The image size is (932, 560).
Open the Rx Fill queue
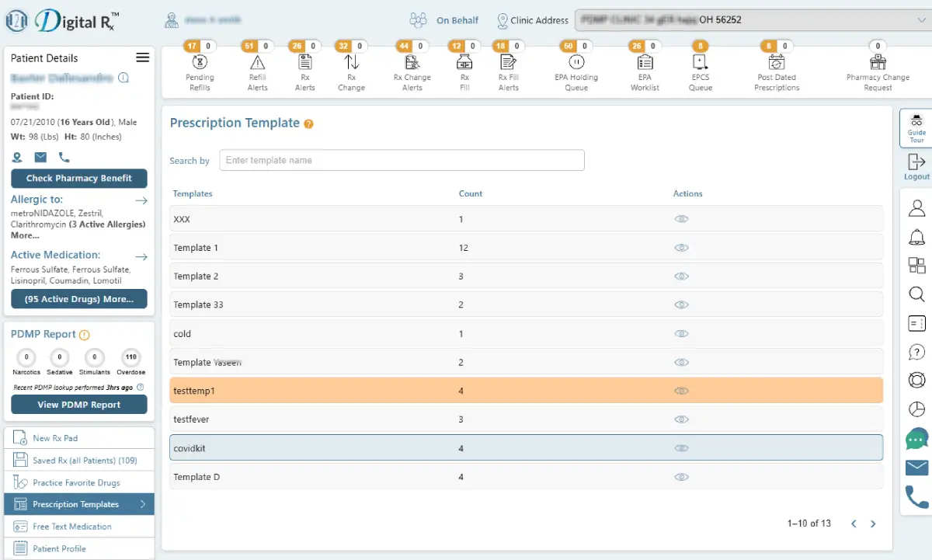pos(464,68)
